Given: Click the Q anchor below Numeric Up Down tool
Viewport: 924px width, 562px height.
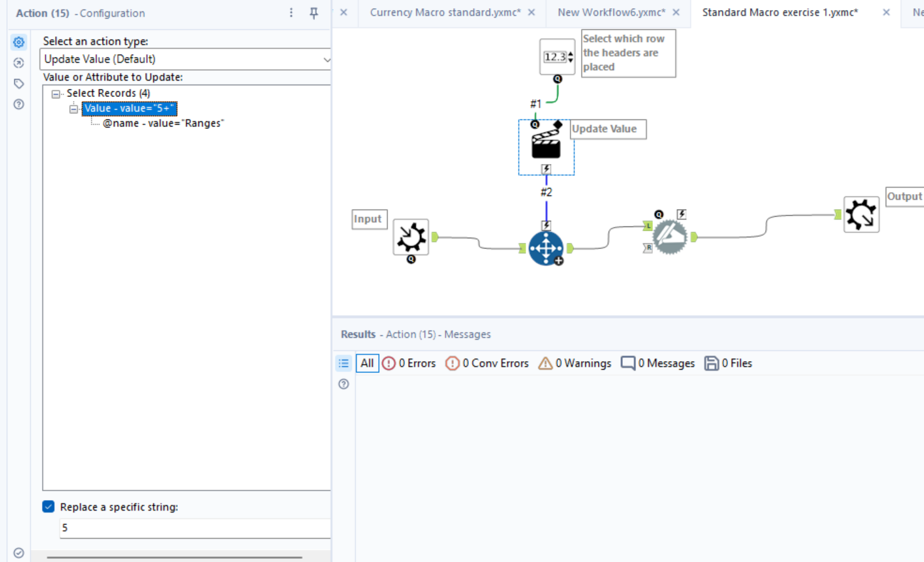Looking at the screenshot, I should [x=557, y=79].
